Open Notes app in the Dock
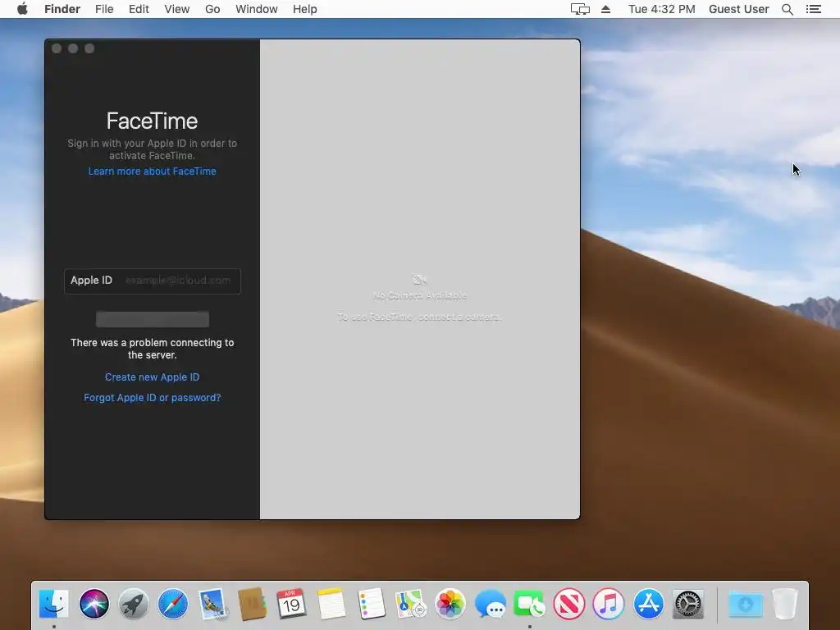Image resolution: width=840 pixels, height=630 pixels. coord(331,604)
